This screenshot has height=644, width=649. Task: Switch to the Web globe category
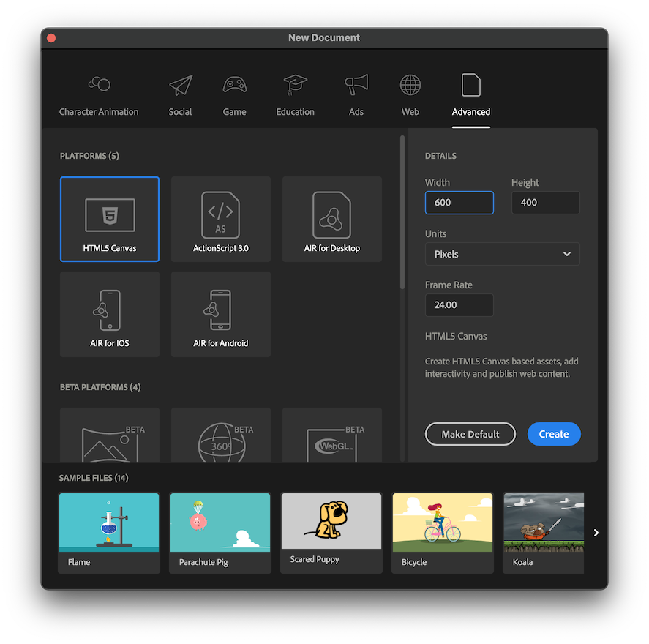410,95
